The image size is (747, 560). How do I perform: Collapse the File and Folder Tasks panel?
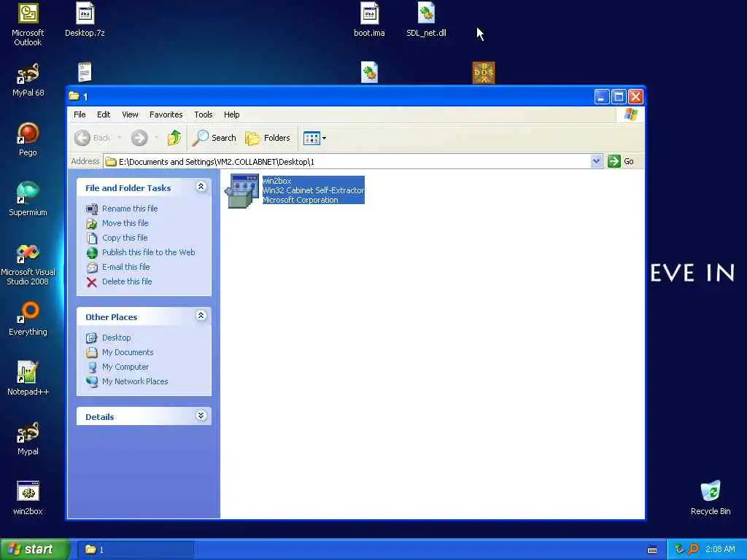coord(201,187)
